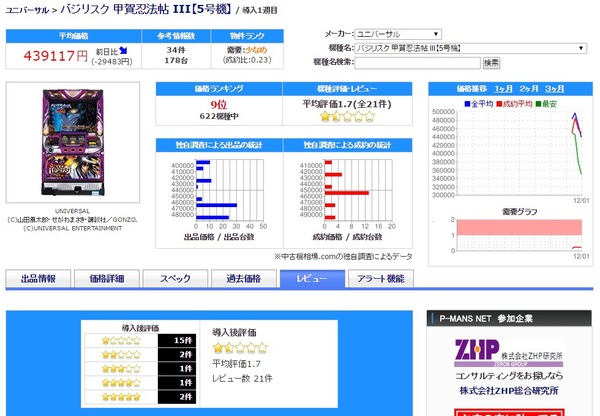Open the メーカー dropdown showing ユニバーサル
600x416 pixels.
pyautogui.click(x=398, y=34)
